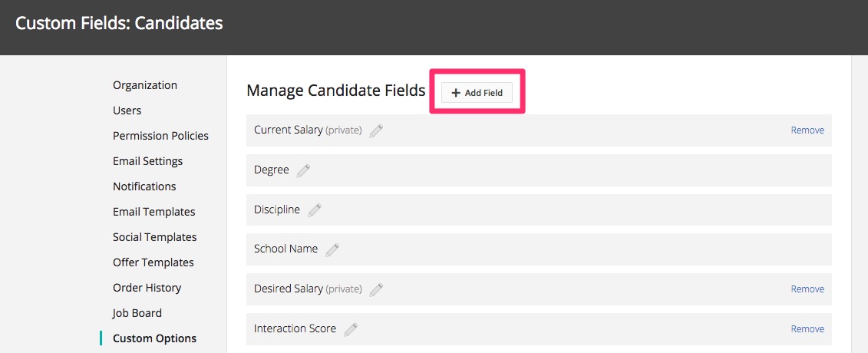Open the Notifications section

point(144,186)
